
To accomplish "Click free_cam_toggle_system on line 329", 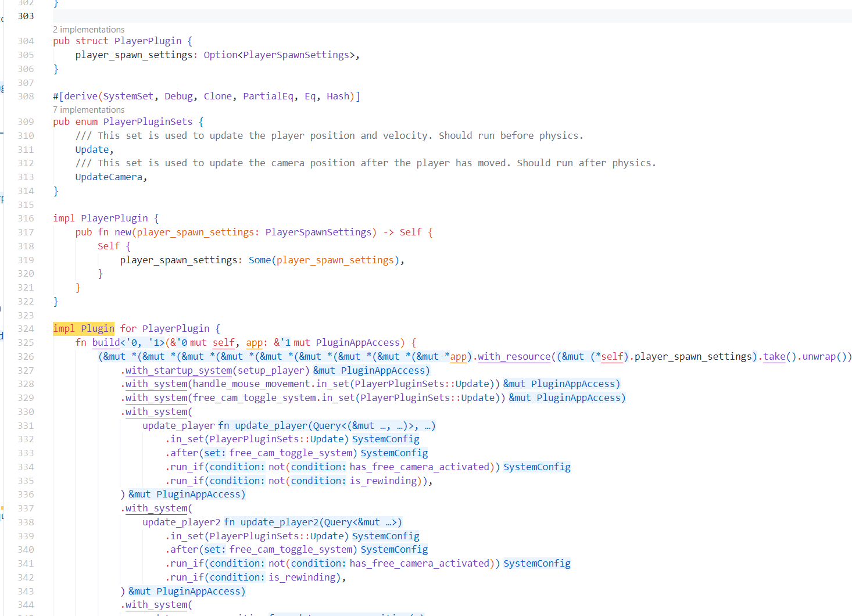I will point(255,398).
